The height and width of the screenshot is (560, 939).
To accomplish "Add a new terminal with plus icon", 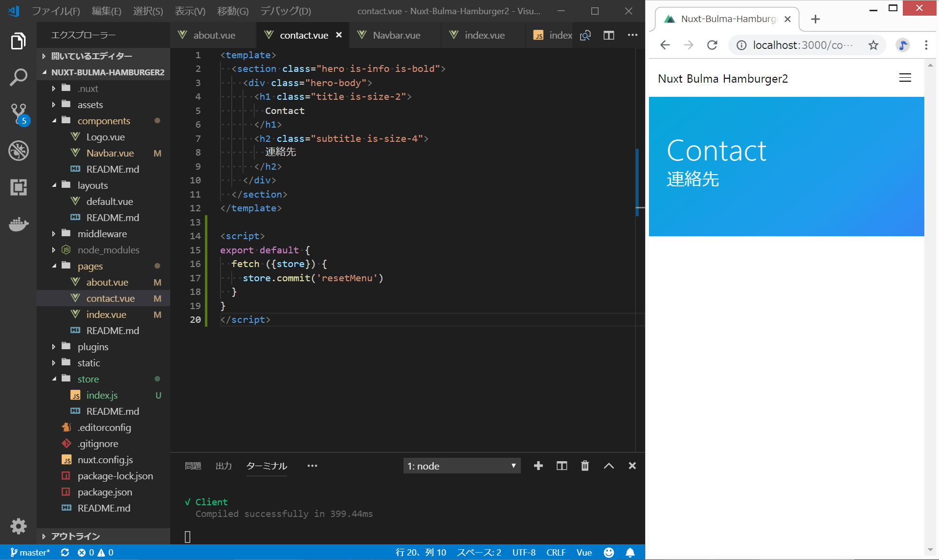I will 538,466.
